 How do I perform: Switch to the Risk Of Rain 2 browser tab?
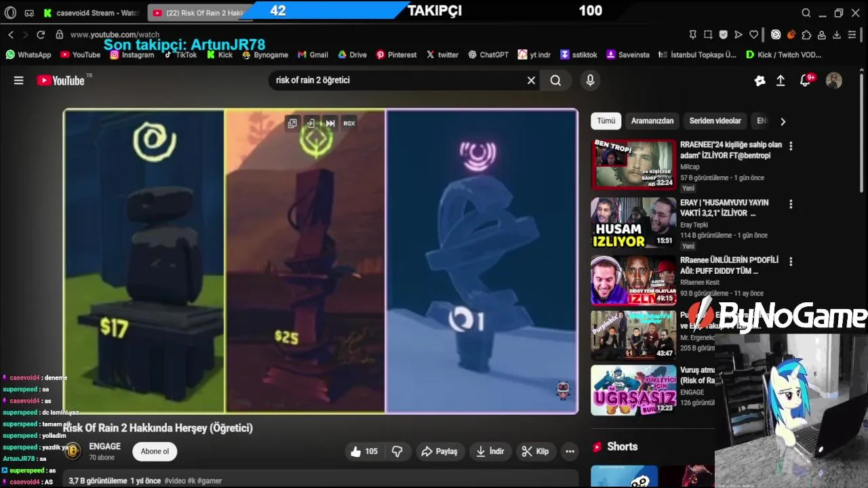pos(200,13)
